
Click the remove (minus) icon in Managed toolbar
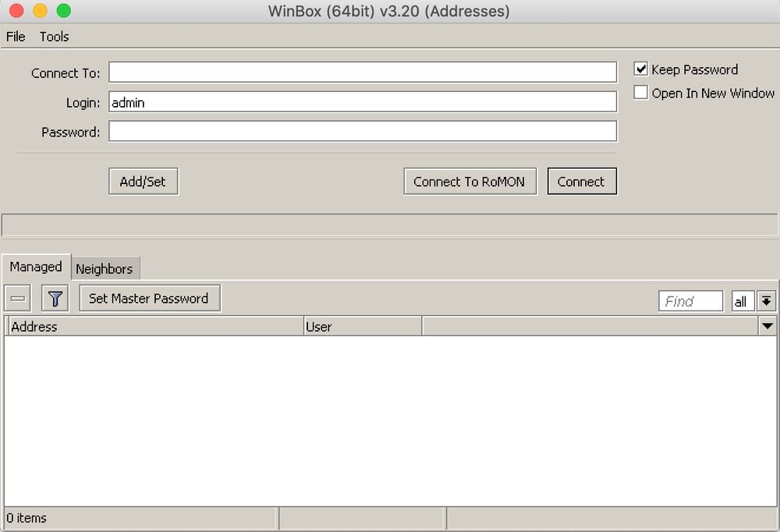(x=17, y=299)
